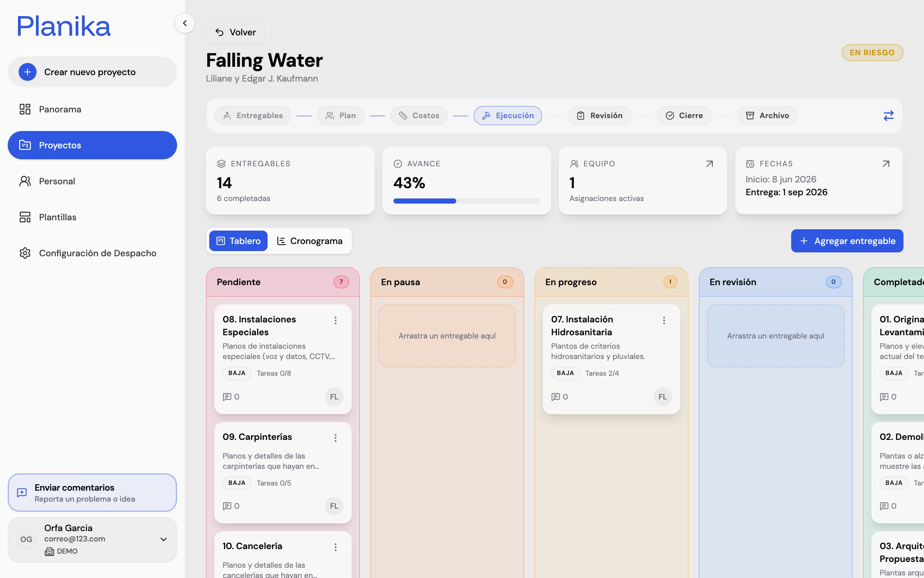The image size is (924, 578).
Task: Select the Cierre phase step
Action: (684, 116)
